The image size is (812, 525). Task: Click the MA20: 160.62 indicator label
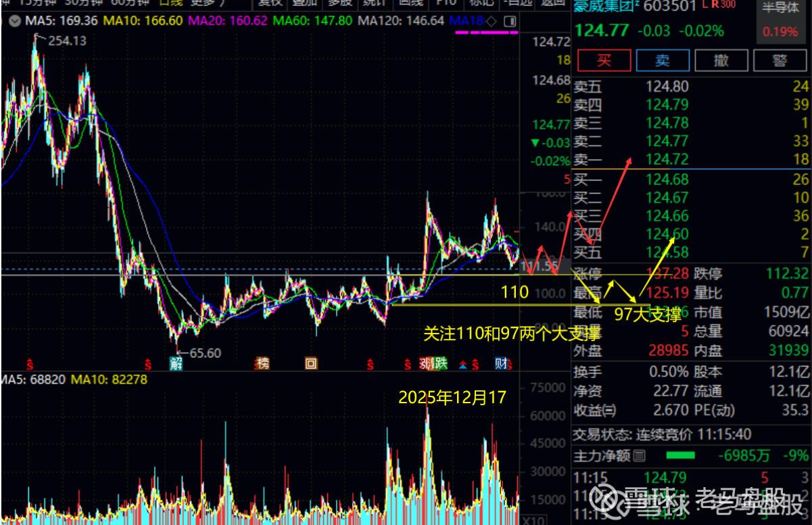pos(228,20)
